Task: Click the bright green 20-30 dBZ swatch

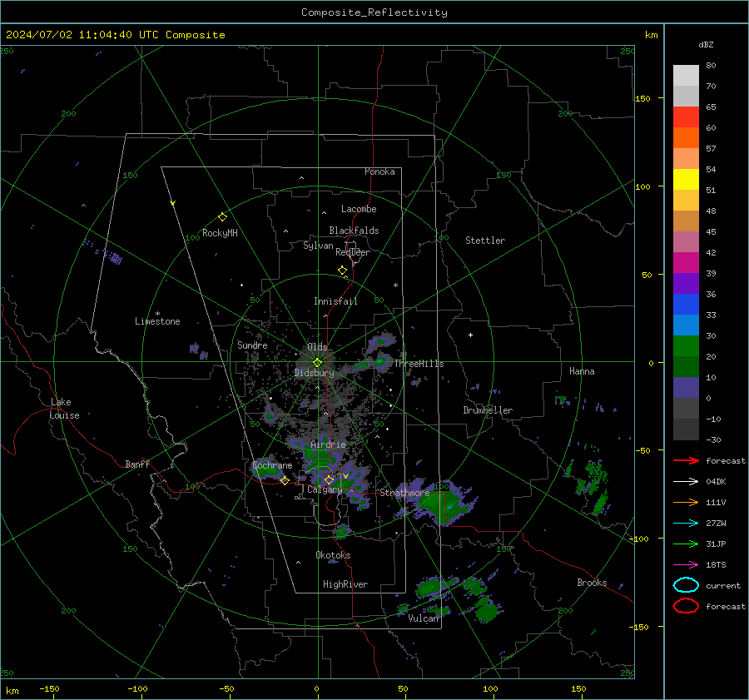Action: pyautogui.click(x=686, y=346)
